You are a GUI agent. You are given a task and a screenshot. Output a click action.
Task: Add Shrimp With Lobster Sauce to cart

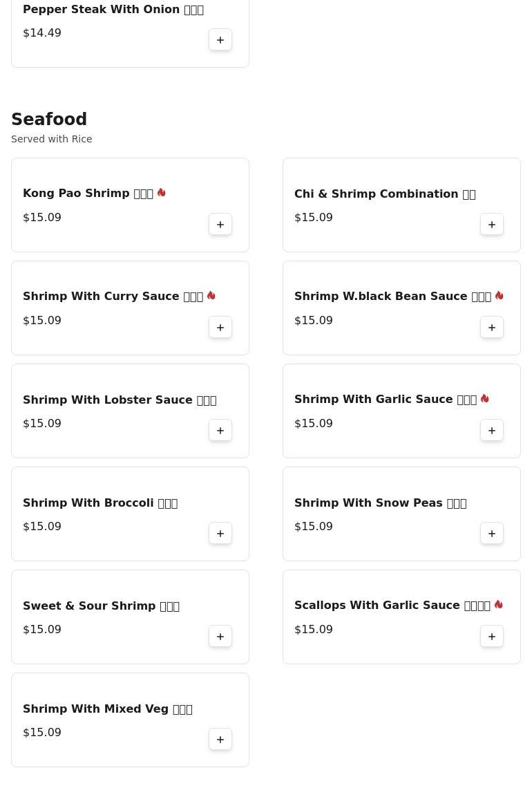tap(220, 431)
